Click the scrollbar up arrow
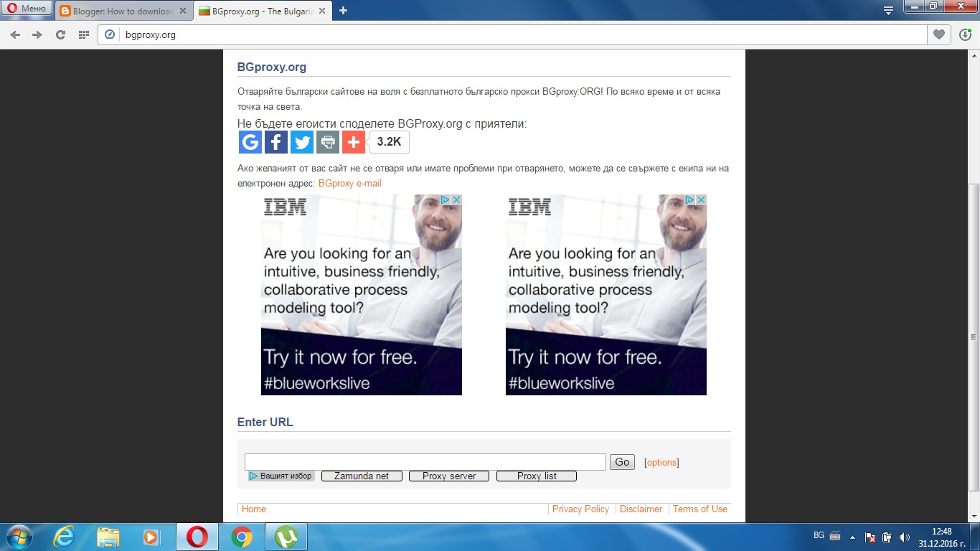The width and height of the screenshot is (980, 551). click(x=974, y=56)
